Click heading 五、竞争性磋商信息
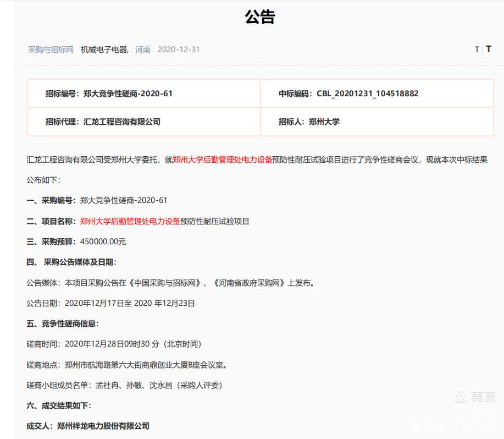 (63, 323)
